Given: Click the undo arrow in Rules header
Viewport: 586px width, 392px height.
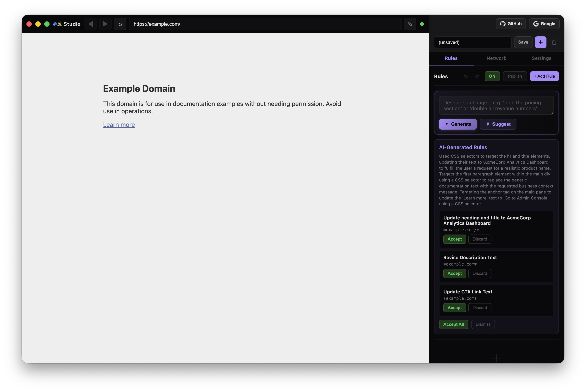Looking at the screenshot, I should tap(465, 76).
